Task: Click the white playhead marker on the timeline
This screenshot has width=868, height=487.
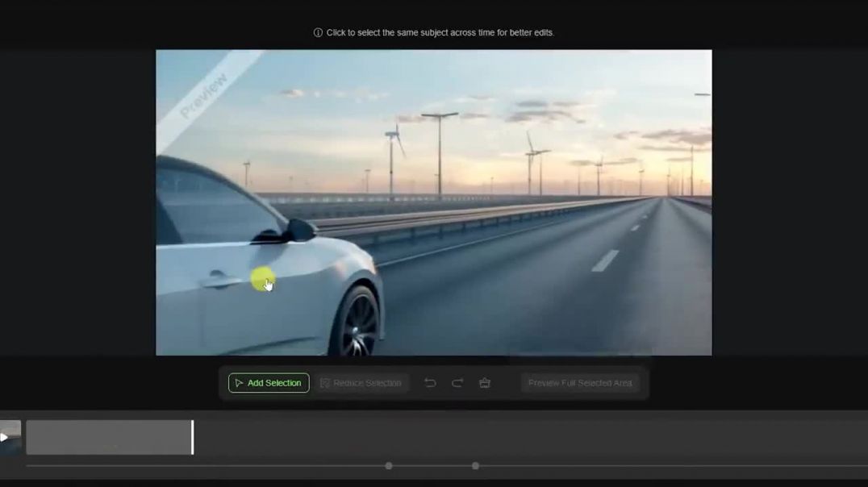Action: [x=193, y=437]
